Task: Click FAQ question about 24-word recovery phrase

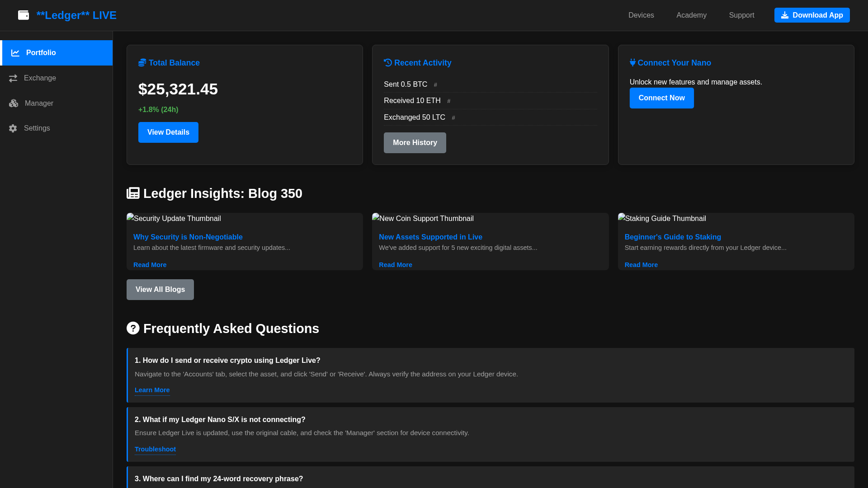Action: pyautogui.click(x=219, y=479)
